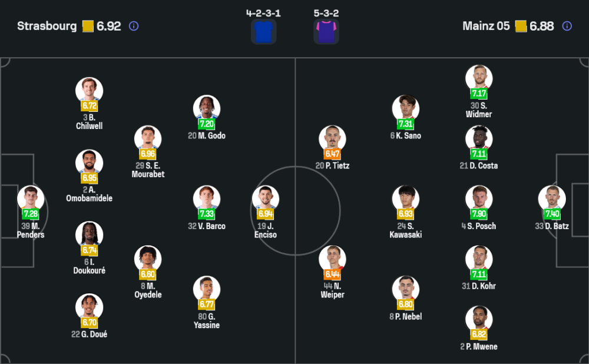Open M. Penders goalkeeper player photo
This screenshot has width=589, height=364.
[31, 198]
